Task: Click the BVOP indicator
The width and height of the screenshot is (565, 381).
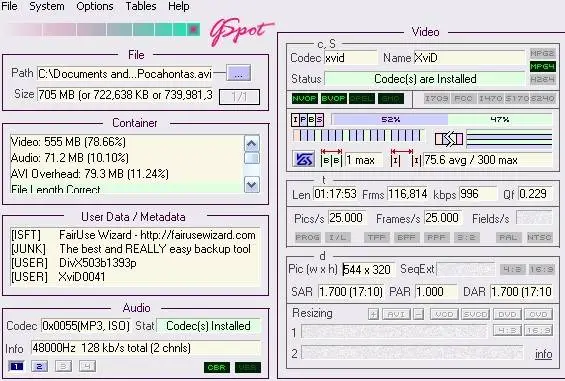Action: coord(333,98)
